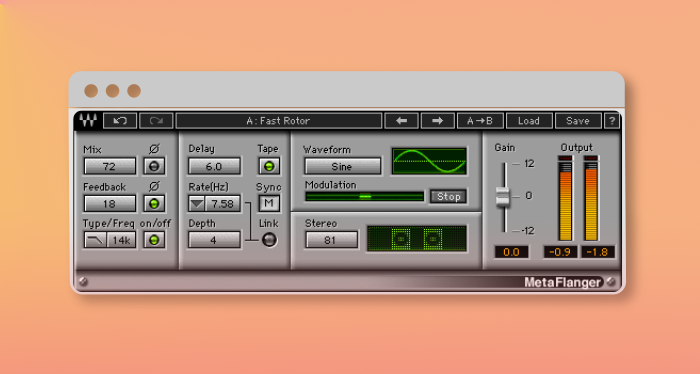The image size is (700, 374).
Task: Select the Rate value 7.58
Action: click(223, 204)
